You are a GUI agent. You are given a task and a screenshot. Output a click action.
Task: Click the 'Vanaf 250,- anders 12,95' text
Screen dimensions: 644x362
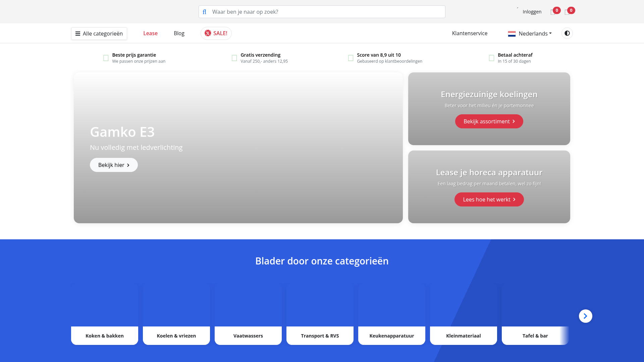[x=264, y=61]
